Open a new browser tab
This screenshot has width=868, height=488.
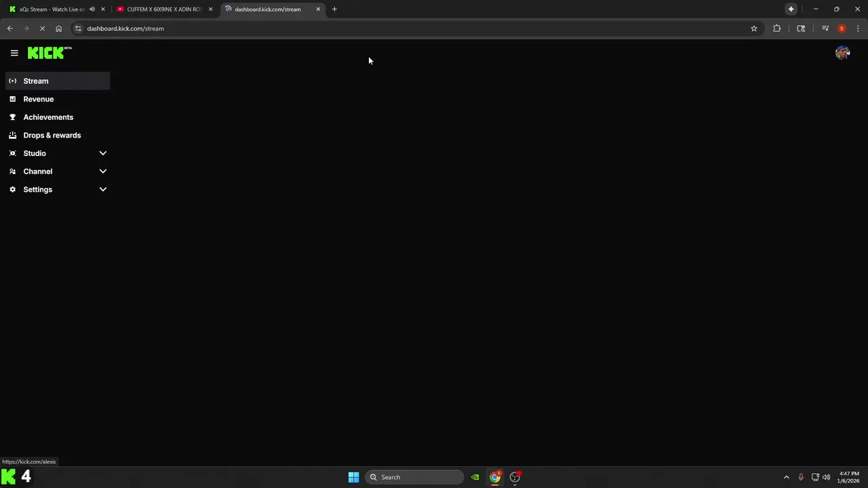pyautogui.click(x=334, y=9)
